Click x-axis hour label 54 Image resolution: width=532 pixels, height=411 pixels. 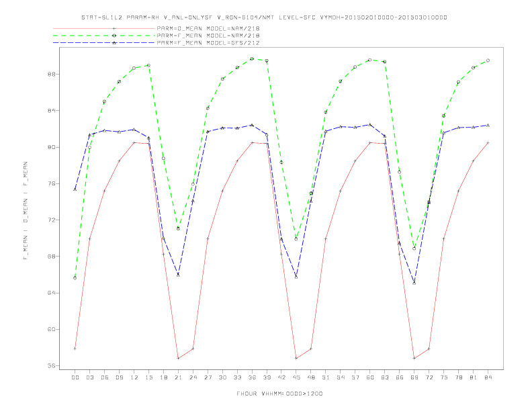(341, 377)
